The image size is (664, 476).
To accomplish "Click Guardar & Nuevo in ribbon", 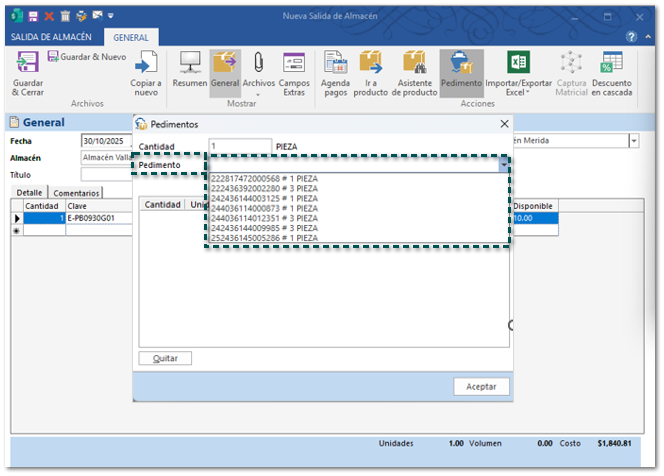I will pos(86,57).
